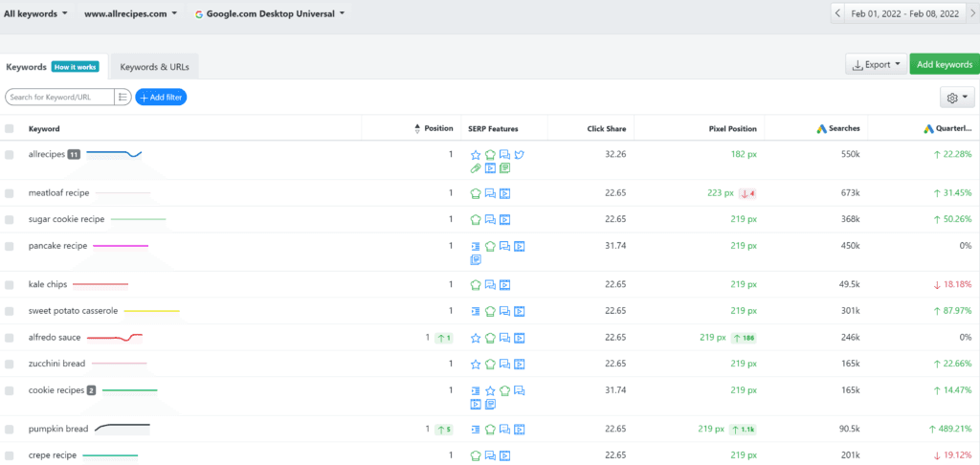Sort by Pixel Position column header
Image resolution: width=980 pixels, height=465 pixels.
coord(732,129)
